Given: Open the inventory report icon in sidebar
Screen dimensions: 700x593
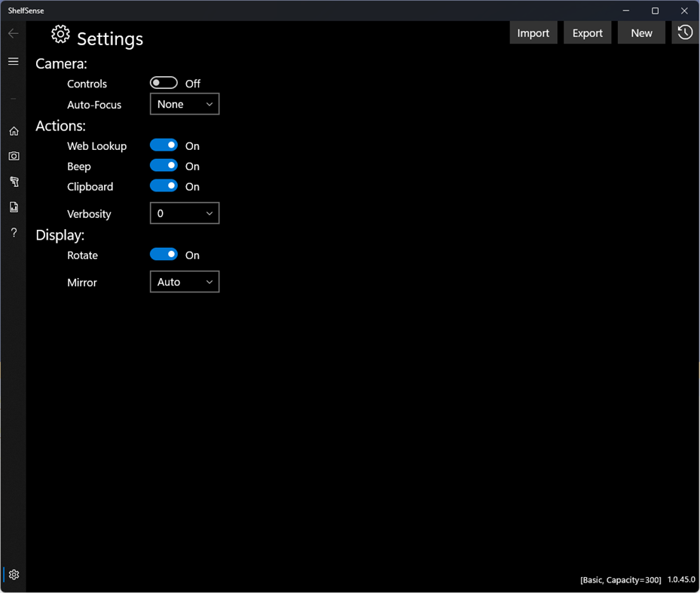Looking at the screenshot, I should (x=13, y=206).
